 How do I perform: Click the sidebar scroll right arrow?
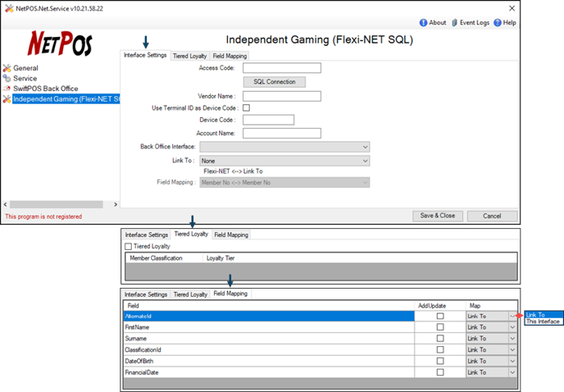tap(116, 204)
